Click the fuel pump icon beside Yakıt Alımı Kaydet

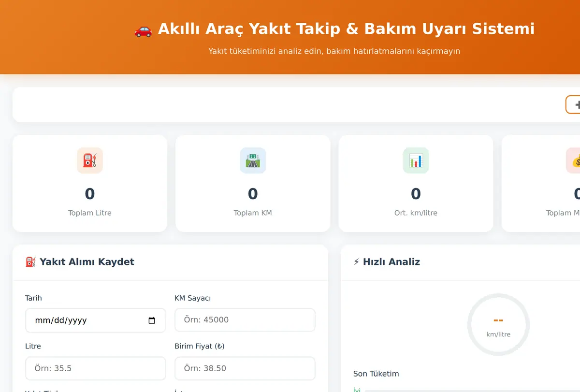click(x=30, y=262)
